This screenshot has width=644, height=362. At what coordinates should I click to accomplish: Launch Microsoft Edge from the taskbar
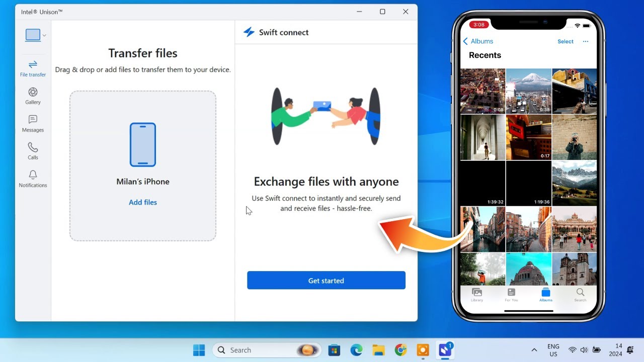pyautogui.click(x=356, y=350)
